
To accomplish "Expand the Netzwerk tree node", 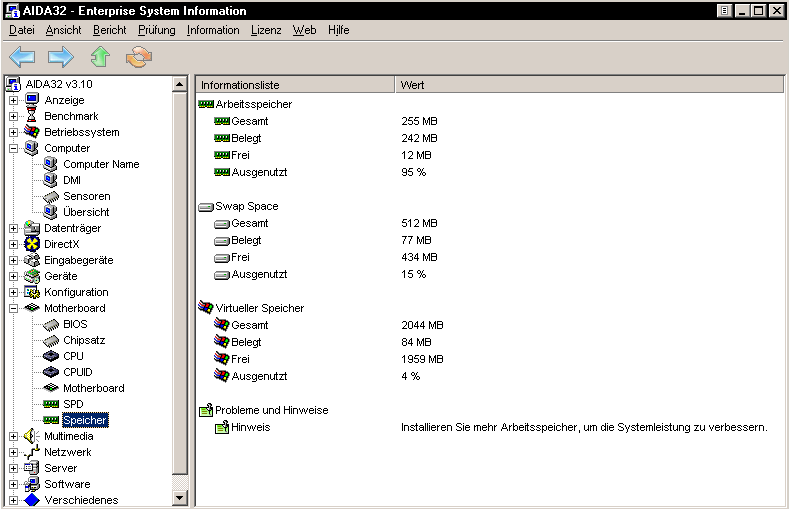I will pyautogui.click(x=14, y=453).
